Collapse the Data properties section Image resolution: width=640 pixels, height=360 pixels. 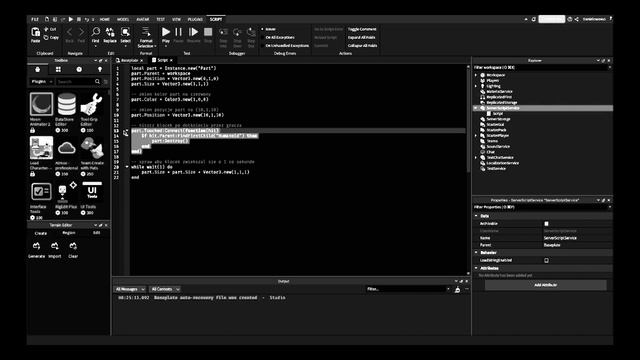476,216
